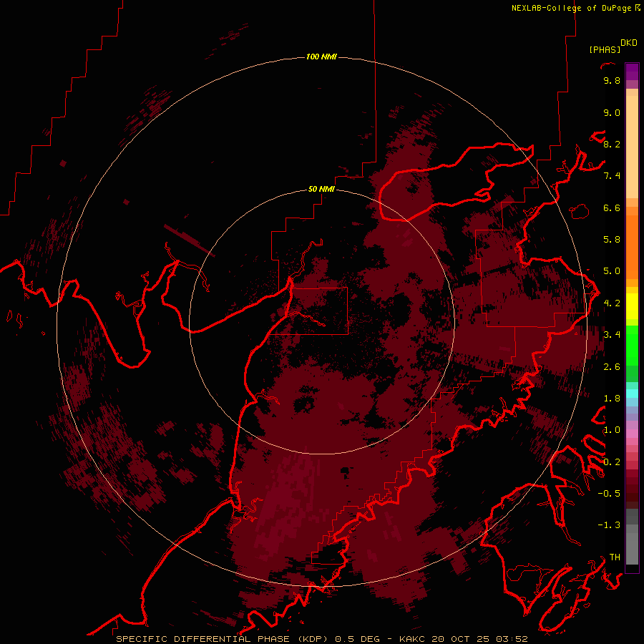Click the 2.6 value on the color scale
Viewport: 644px width, 644px height.
click(612, 367)
